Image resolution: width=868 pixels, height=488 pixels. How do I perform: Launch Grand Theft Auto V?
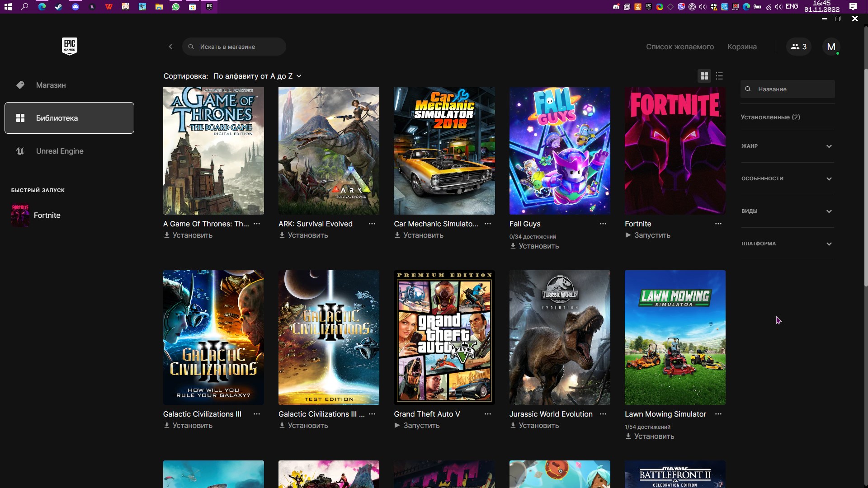pos(417,425)
